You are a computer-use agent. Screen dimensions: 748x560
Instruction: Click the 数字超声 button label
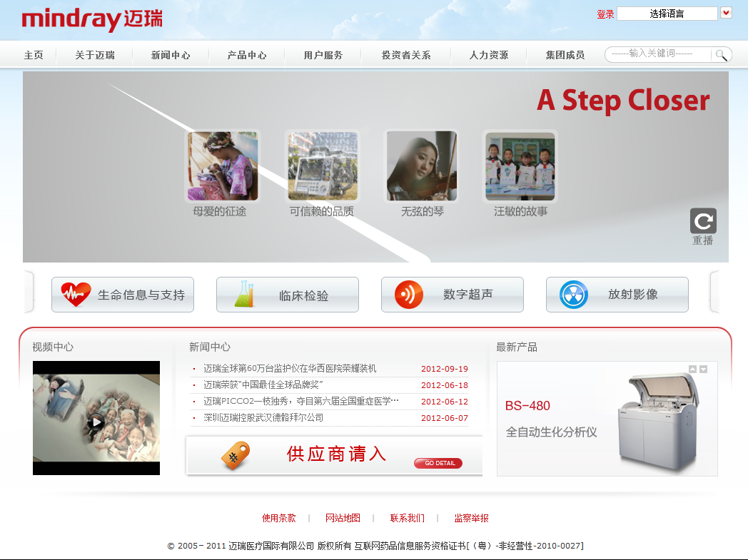click(x=468, y=295)
